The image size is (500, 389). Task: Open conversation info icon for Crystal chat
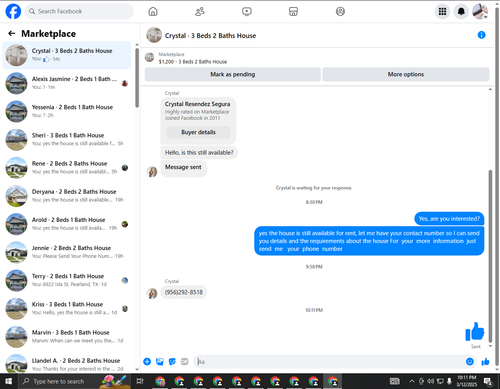pos(481,35)
